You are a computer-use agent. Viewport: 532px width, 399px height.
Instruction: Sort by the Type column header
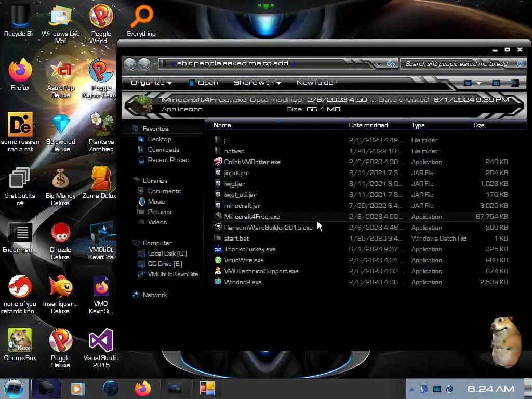(x=438, y=125)
